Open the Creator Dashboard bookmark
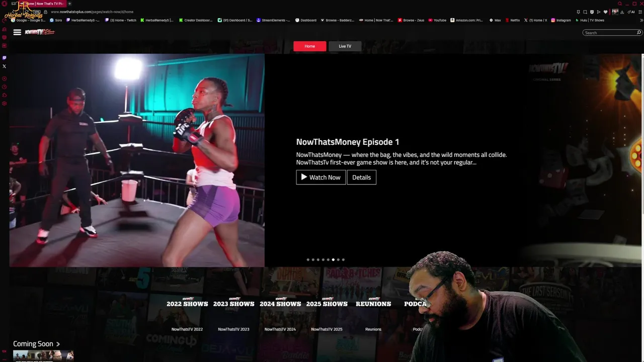The height and width of the screenshot is (362, 644). pyautogui.click(x=196, y=20)
